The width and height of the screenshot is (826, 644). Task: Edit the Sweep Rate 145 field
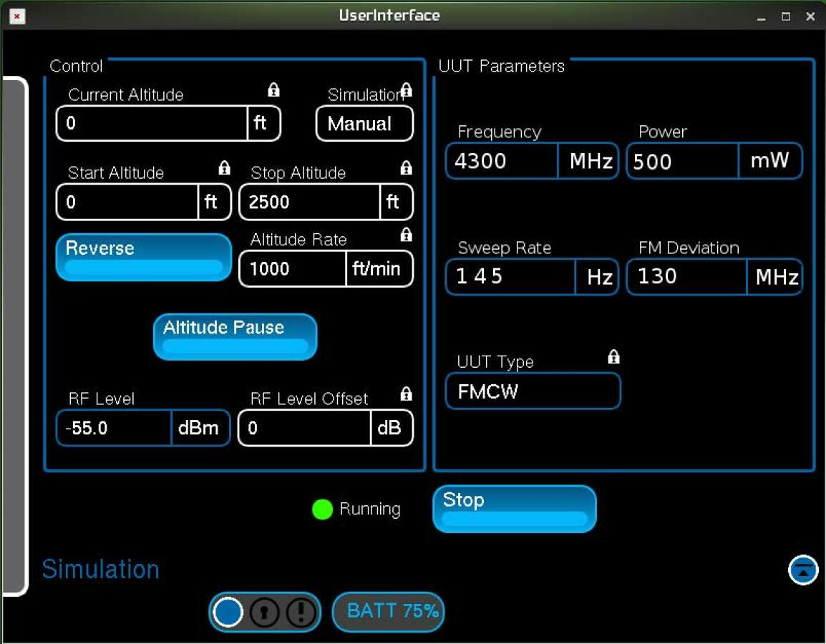(510, 276)
